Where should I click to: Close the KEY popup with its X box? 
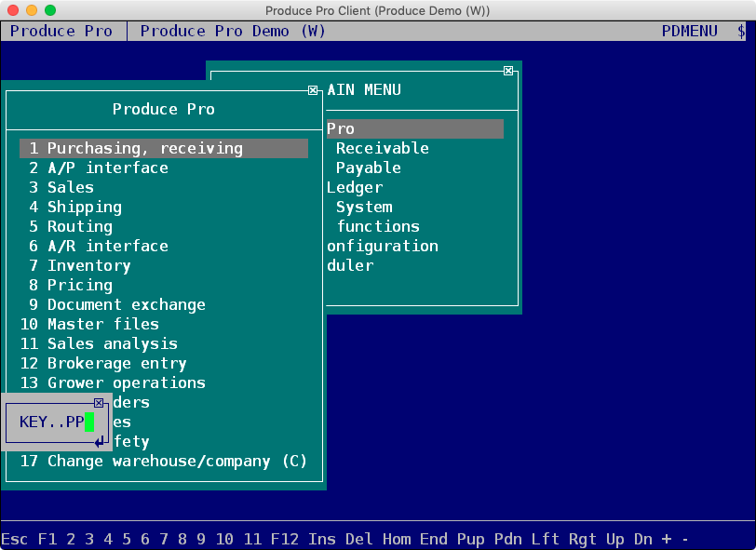click(99, 403)
